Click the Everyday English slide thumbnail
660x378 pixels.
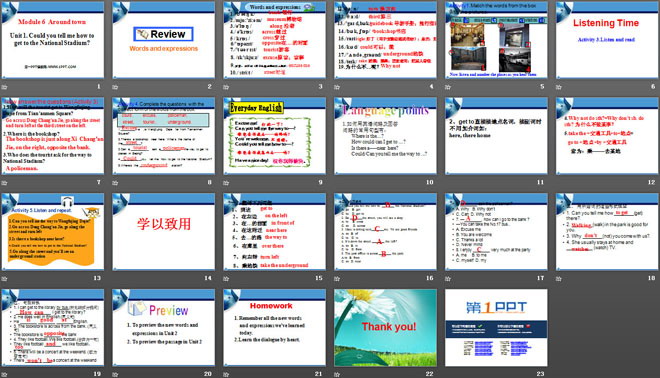(274, 136)
